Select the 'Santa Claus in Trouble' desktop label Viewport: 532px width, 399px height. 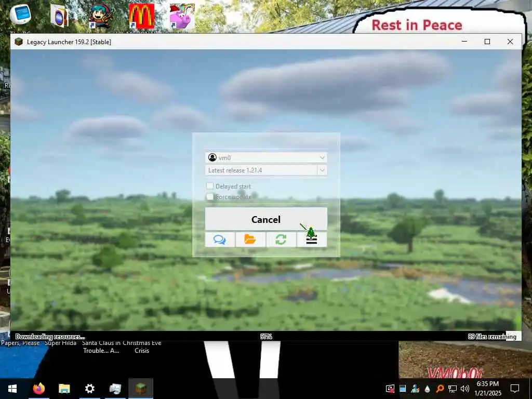pyautogui.click(x=101, y=347)
